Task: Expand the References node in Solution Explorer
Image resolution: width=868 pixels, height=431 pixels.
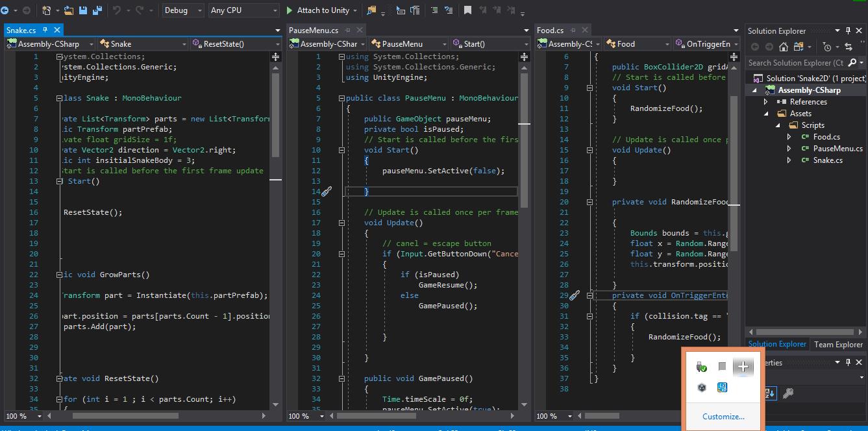Action: pyautogui.click(x=766, y=102)
